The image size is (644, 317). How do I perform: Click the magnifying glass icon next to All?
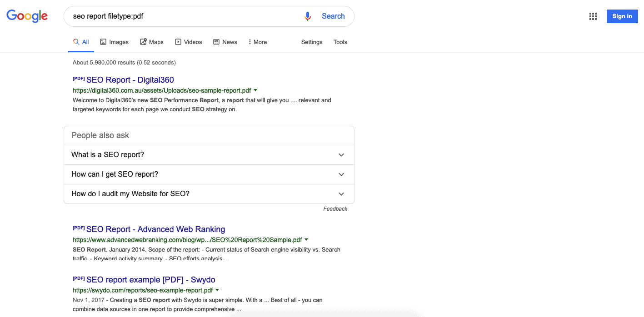click(x=75, y=41)
